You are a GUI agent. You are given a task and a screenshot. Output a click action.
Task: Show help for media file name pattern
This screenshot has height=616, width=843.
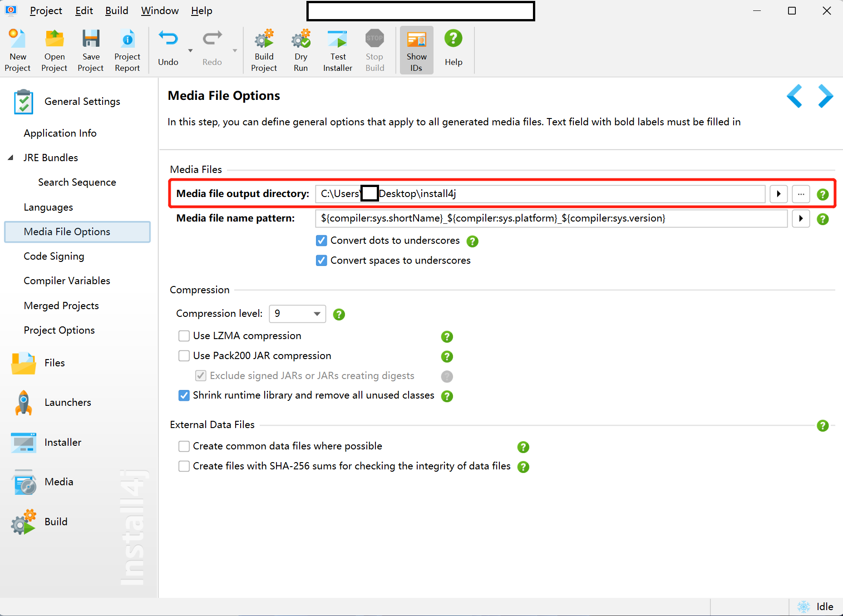[x=823, y=219]
